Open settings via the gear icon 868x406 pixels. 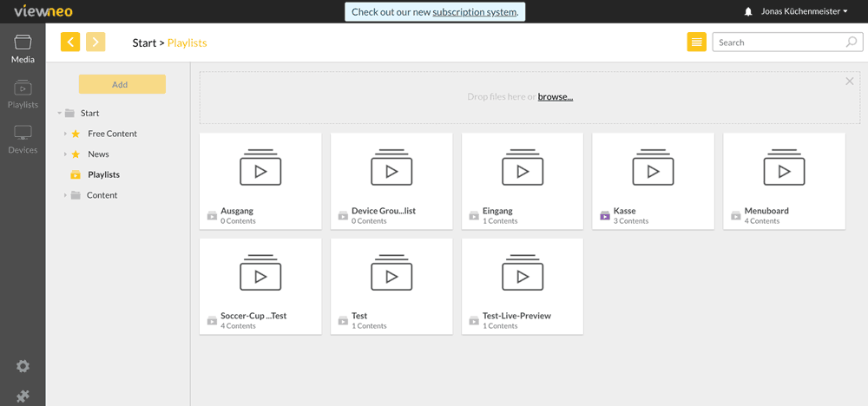(x=23, y=366)
